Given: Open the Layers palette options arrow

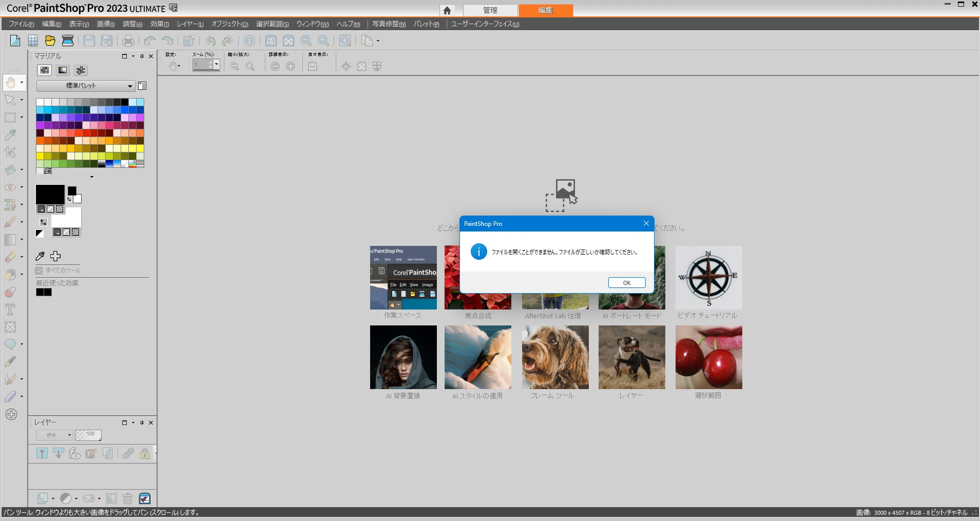Looking at the screenshot, I should 133,423.
